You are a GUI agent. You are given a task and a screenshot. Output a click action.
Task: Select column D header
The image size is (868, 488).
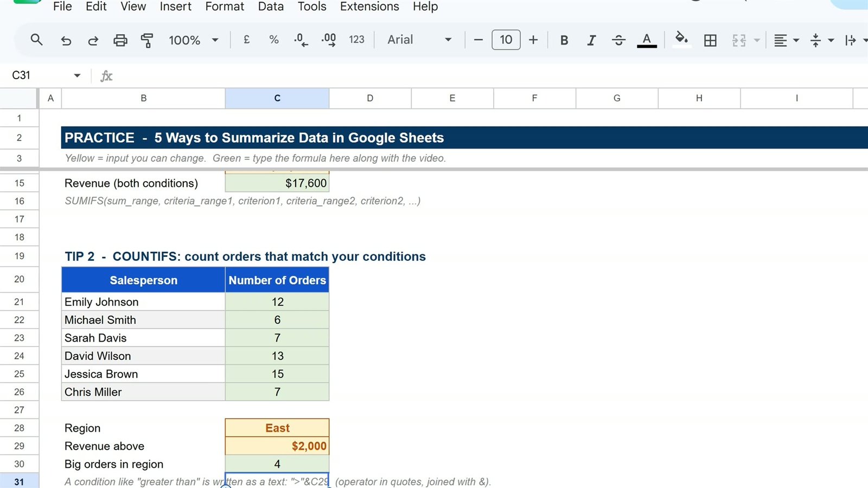point(370,98)
